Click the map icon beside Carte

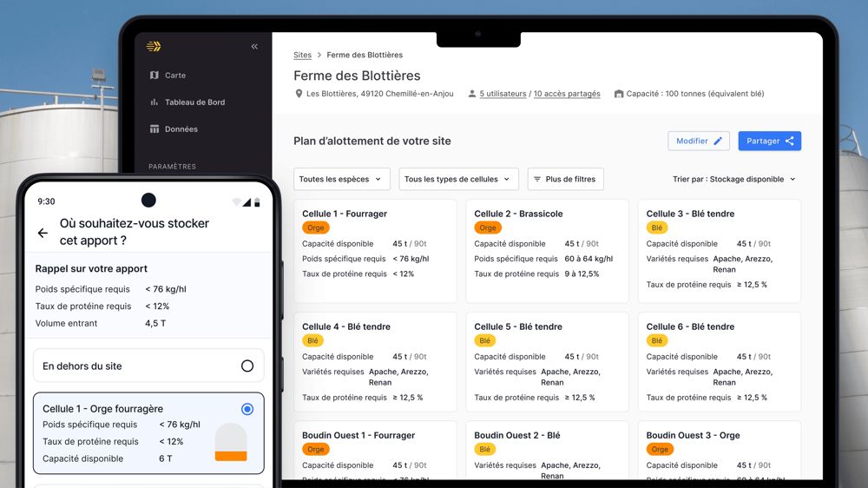pos(155,76)
